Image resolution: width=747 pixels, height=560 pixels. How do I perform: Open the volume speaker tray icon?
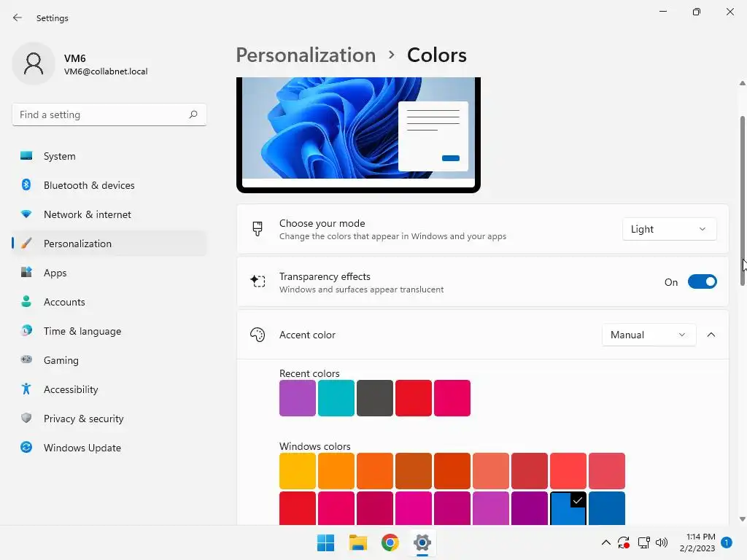[661, 542]
